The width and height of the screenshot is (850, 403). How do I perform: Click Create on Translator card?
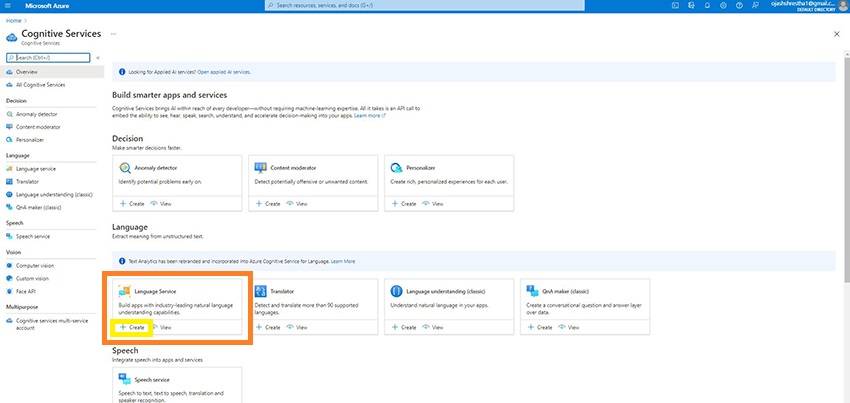(x=268, y=328)
